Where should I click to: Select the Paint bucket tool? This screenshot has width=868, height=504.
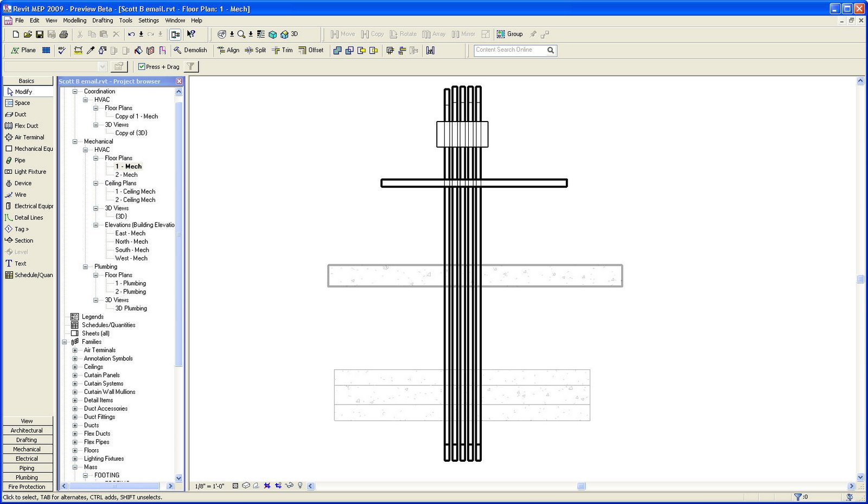click(138, 50)
